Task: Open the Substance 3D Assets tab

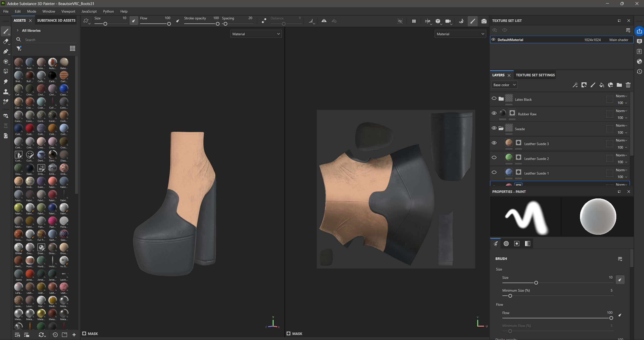Action: (x=56, y=20)
